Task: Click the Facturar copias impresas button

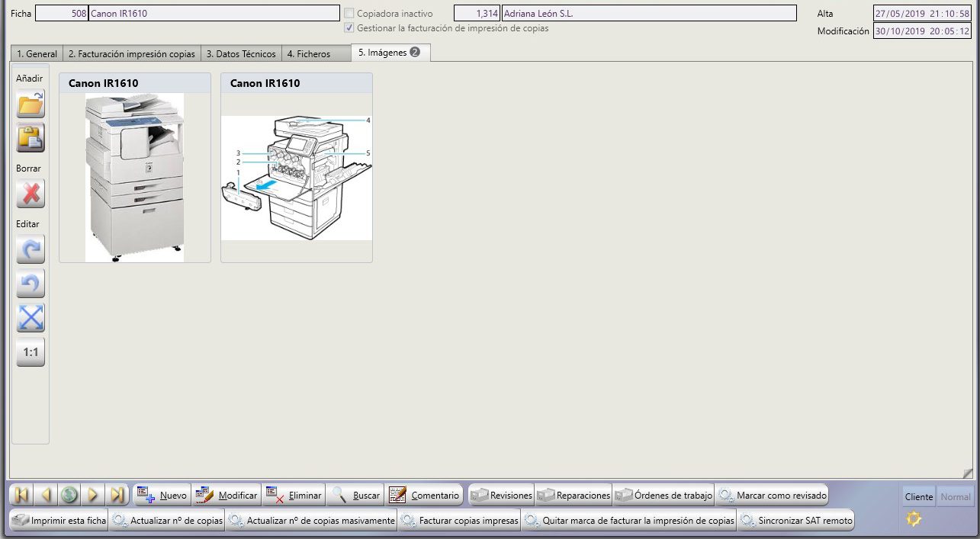Action: (460, 521)
